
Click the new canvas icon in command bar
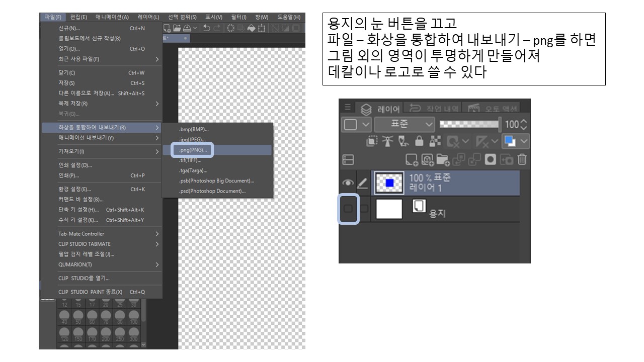click(167, 28)
